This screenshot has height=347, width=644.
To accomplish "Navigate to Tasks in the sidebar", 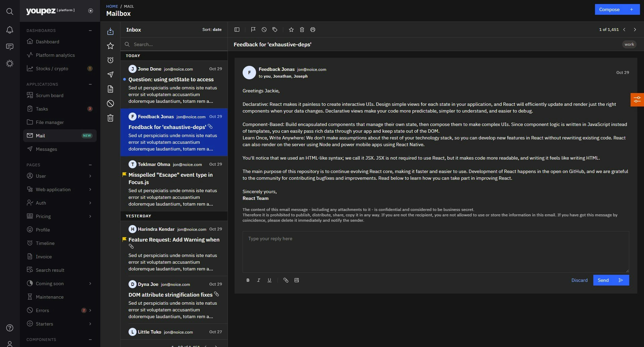I will click(x=42, y=109).
